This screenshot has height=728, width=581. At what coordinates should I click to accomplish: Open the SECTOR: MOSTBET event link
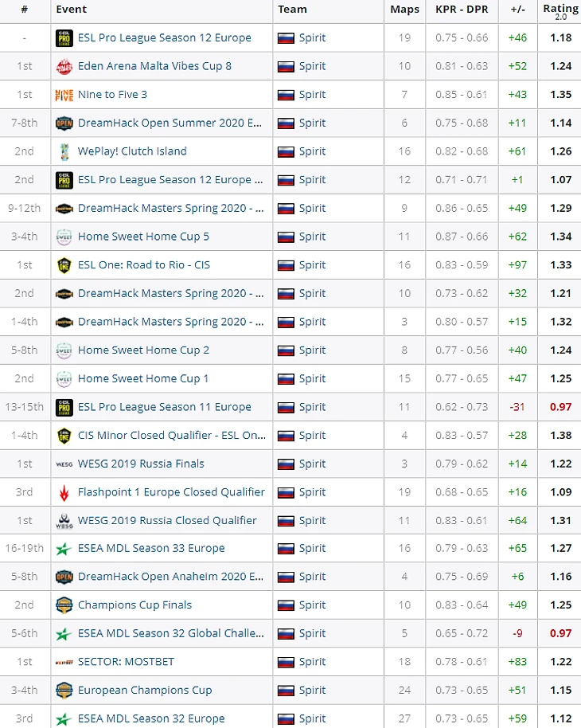pyautogui.click(x=126, y=662)
